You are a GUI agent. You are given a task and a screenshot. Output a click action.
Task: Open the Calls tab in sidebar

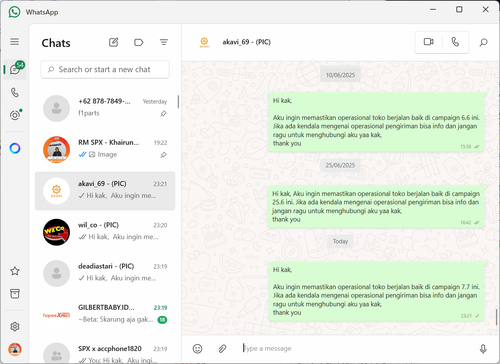[15, 92]
